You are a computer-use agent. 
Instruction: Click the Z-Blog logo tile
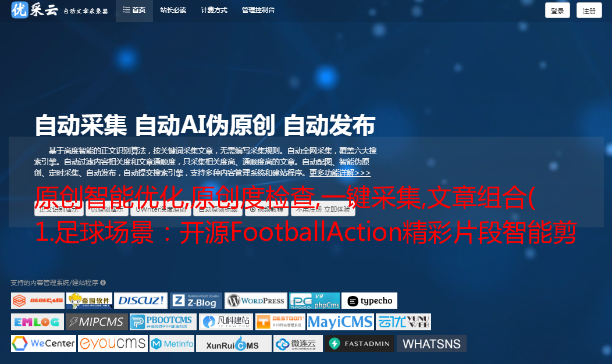click(196, 301)
